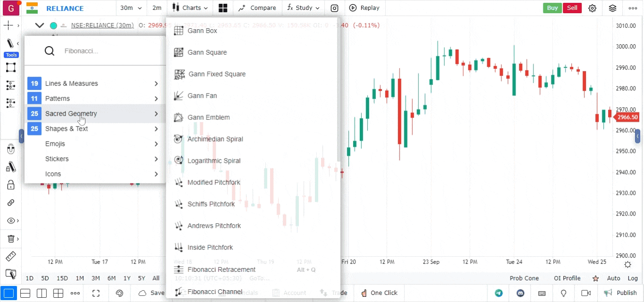Click the trash delete drawings icon
This screenshot has width=644, height=302.
10,239
